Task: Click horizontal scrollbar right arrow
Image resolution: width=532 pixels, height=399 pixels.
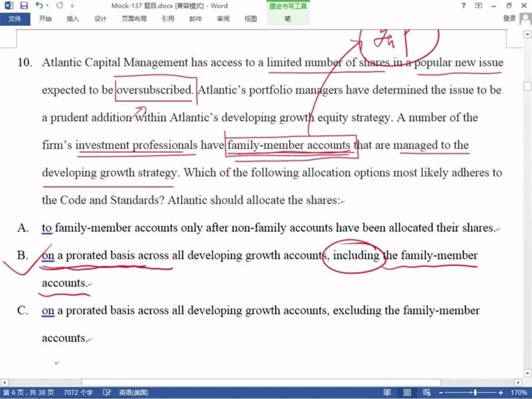Action: click(x=518, y=382)
